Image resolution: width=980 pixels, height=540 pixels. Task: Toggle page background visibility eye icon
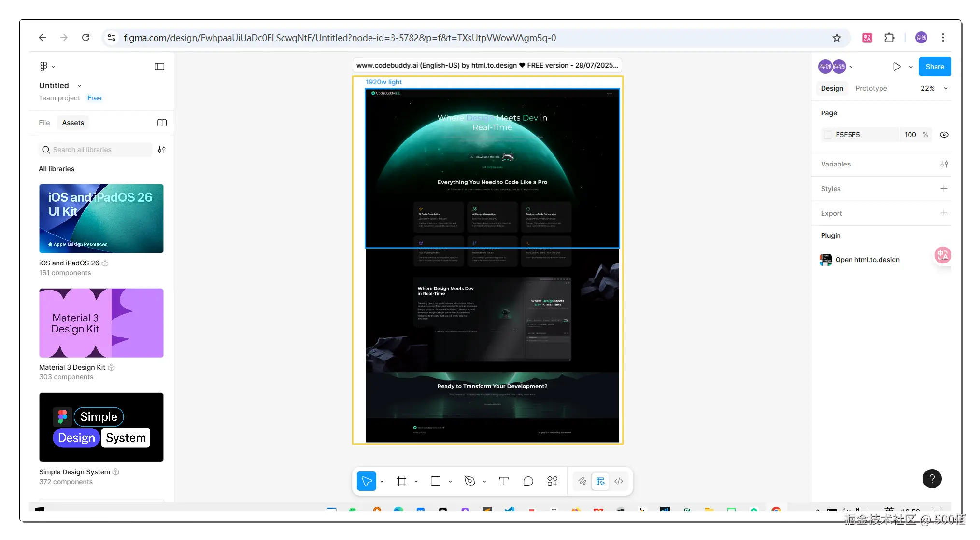[x=944, y=135]
